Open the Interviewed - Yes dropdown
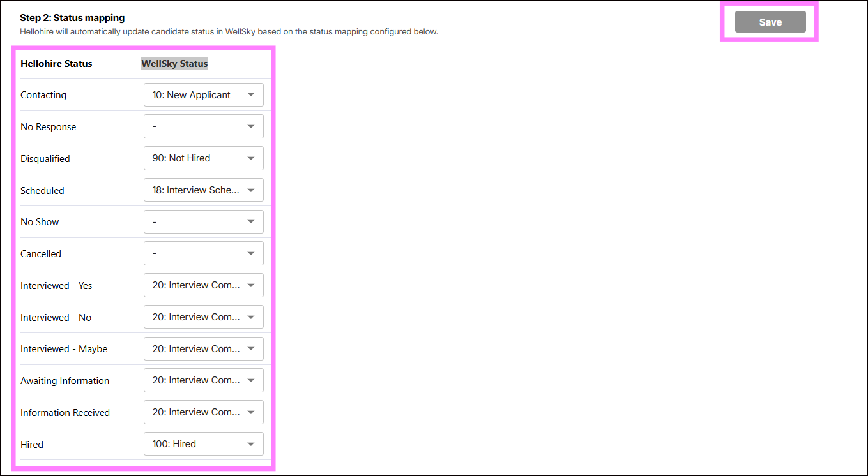Viewport: 868px width, 476px height. pos(204,285)
